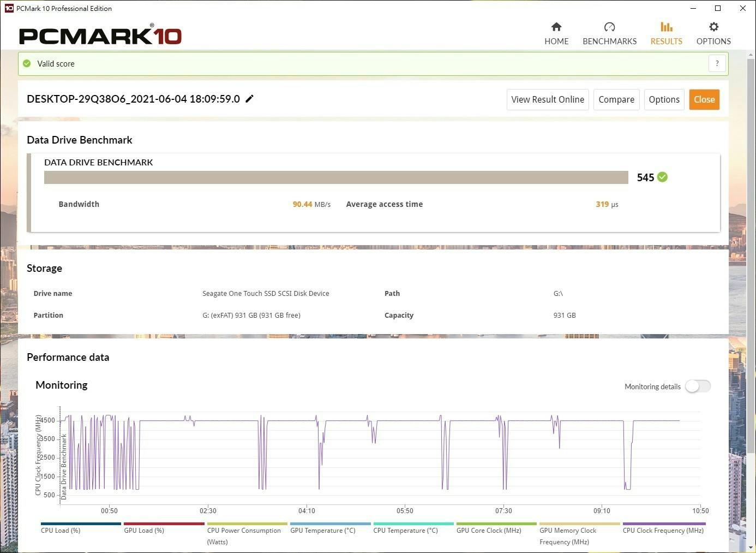Click the Data Drive Benchmark chart marker

[63, 467]
